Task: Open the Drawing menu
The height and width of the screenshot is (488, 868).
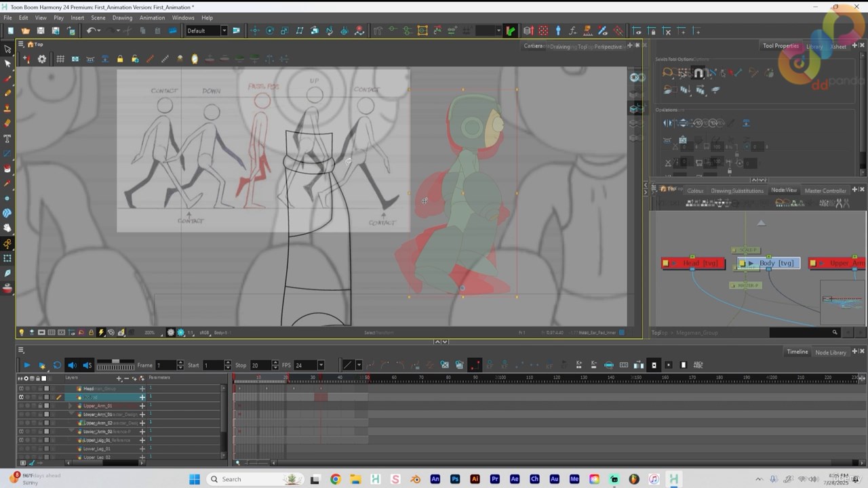Action: 122,18
